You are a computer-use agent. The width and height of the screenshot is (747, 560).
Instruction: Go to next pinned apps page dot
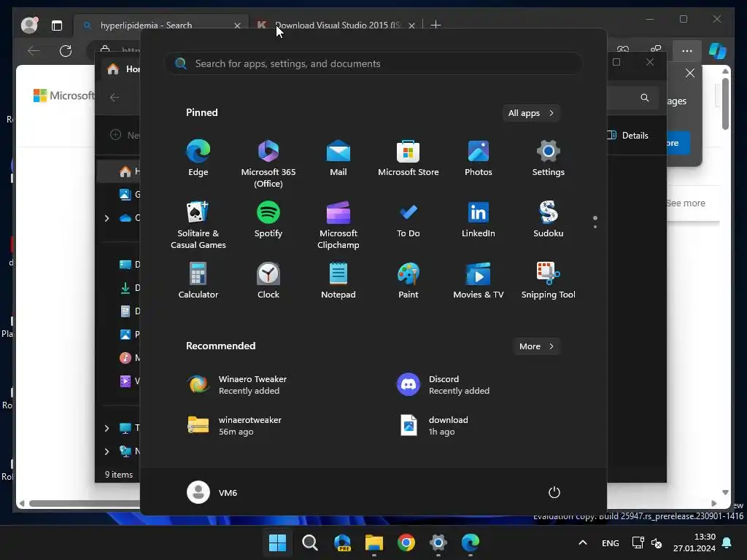[595, 227]
